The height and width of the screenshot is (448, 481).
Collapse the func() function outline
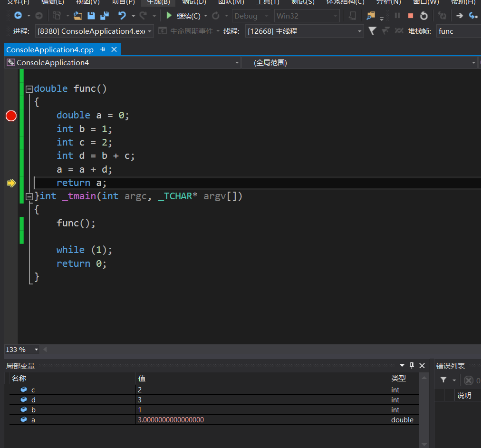[x=29, y=89]
